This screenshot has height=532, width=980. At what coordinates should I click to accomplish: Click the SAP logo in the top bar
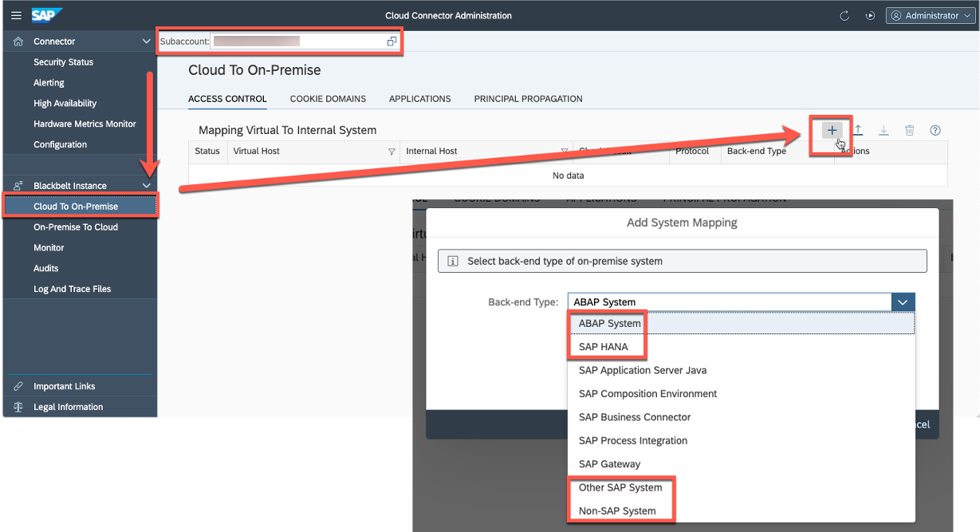coord(45,14)
